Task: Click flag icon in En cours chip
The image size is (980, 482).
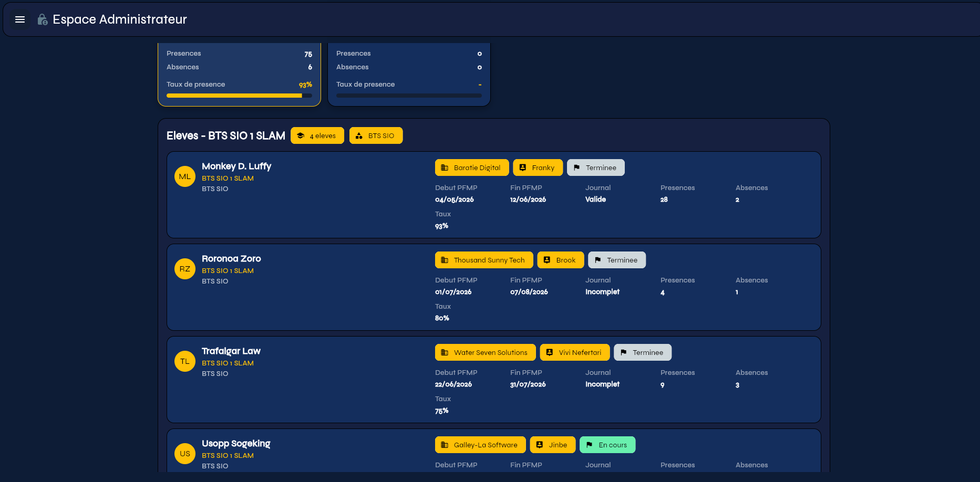Action: pos(589,445)
